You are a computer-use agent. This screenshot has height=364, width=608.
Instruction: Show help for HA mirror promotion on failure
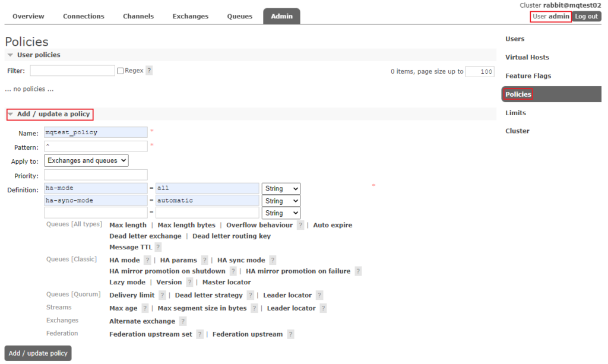click(x=357, y=271)
